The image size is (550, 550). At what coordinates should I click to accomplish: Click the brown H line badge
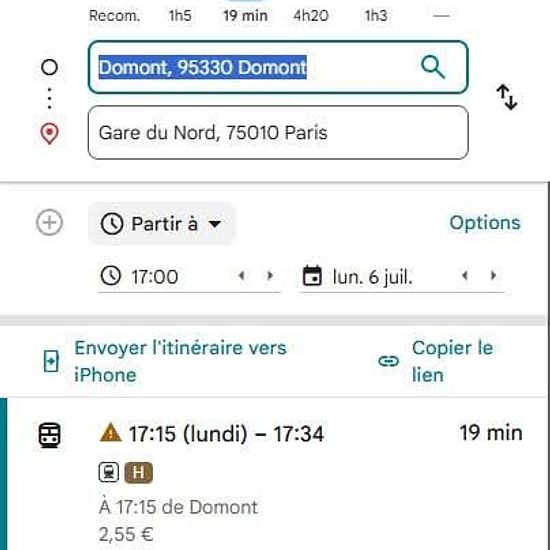click(139, 472)
